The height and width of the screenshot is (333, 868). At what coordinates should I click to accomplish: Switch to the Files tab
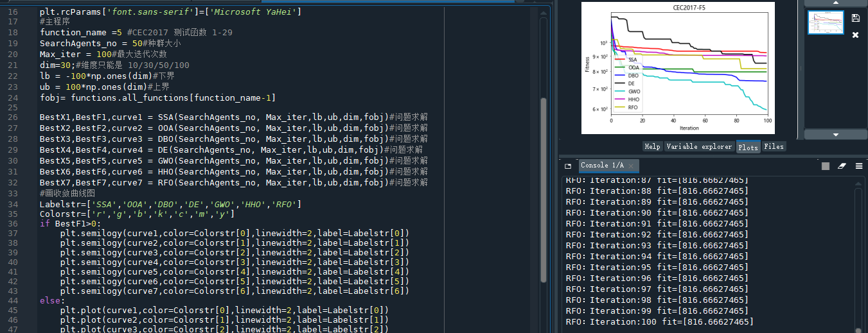(x=774, y=146)
